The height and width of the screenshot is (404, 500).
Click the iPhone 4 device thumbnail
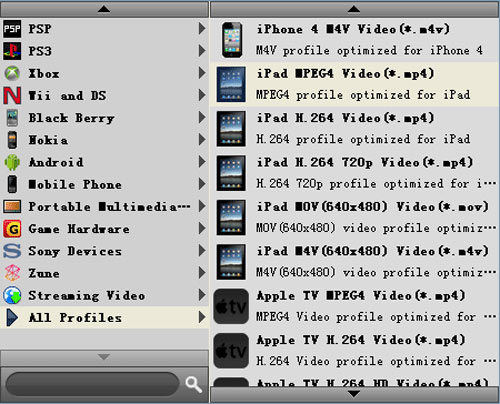coord(232,40)
